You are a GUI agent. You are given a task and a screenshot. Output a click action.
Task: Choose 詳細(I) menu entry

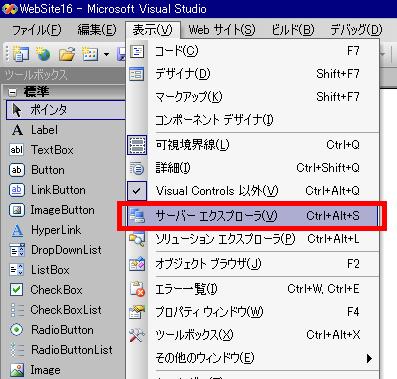click(253, 168)
